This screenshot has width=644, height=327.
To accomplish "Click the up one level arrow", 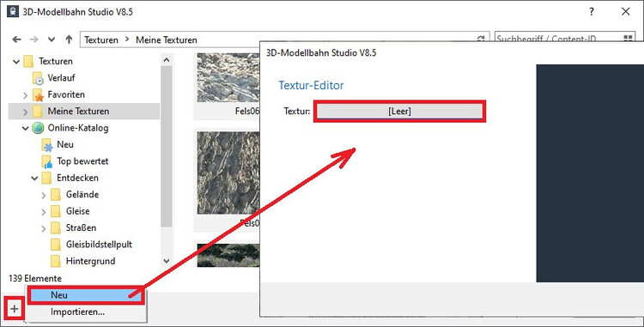I will point(69,39).
